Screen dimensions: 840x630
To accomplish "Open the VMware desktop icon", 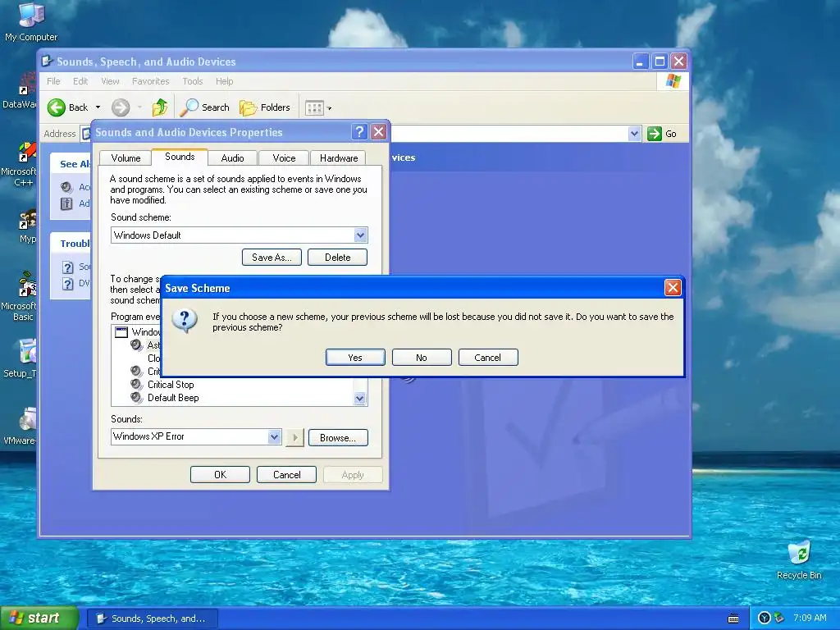I will point(21,426).
